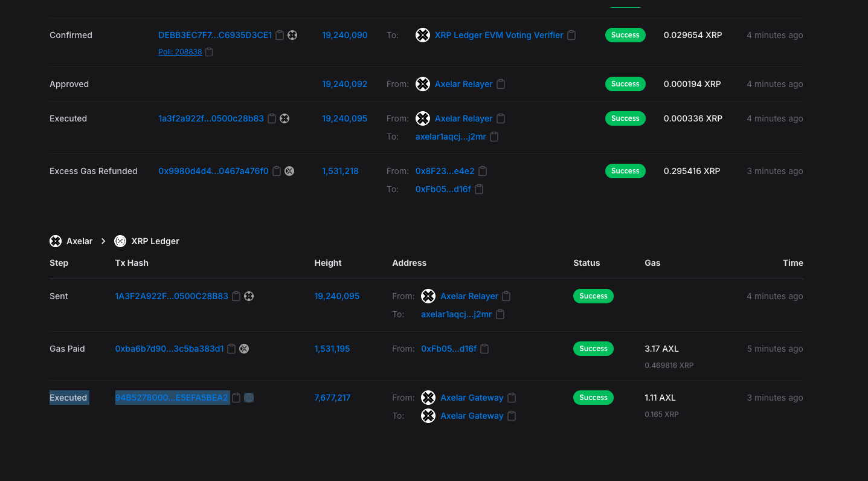
Task: Open explorer icon beside 94B5278000 hash
Action: 249,398
